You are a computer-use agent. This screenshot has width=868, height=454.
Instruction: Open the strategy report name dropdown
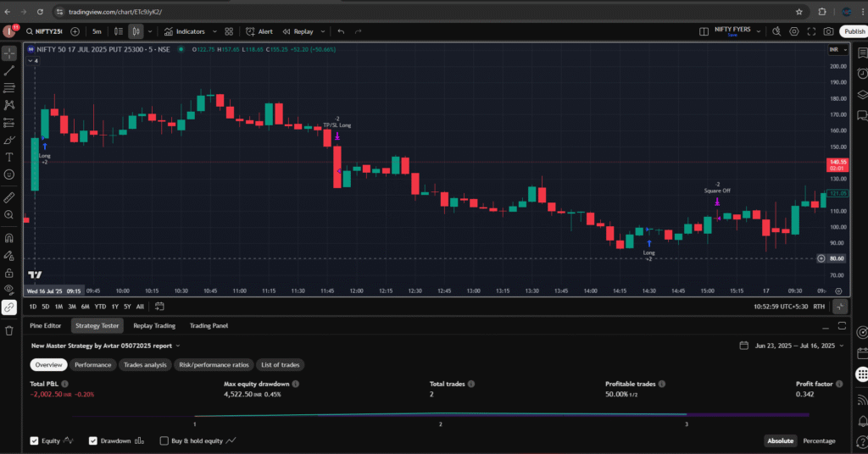pos(106,346)
